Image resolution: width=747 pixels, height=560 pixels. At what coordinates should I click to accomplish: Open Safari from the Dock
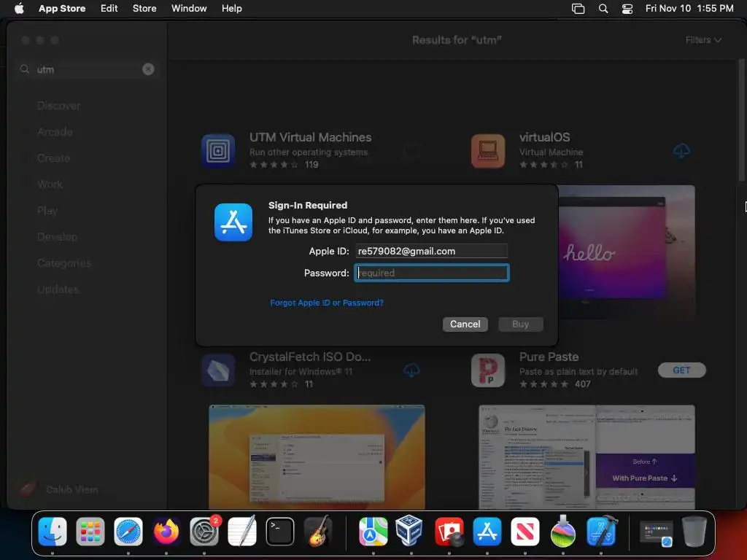coord(128,532)
